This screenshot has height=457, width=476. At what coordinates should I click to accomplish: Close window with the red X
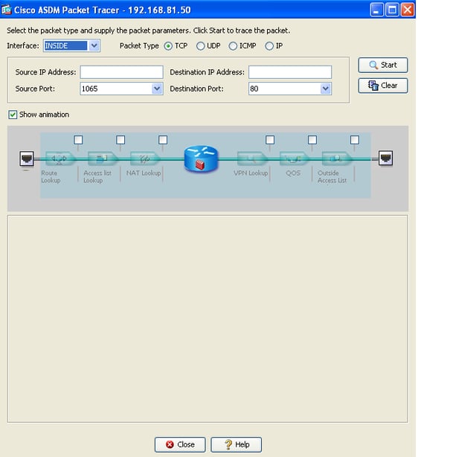click(x=408, y=10)
